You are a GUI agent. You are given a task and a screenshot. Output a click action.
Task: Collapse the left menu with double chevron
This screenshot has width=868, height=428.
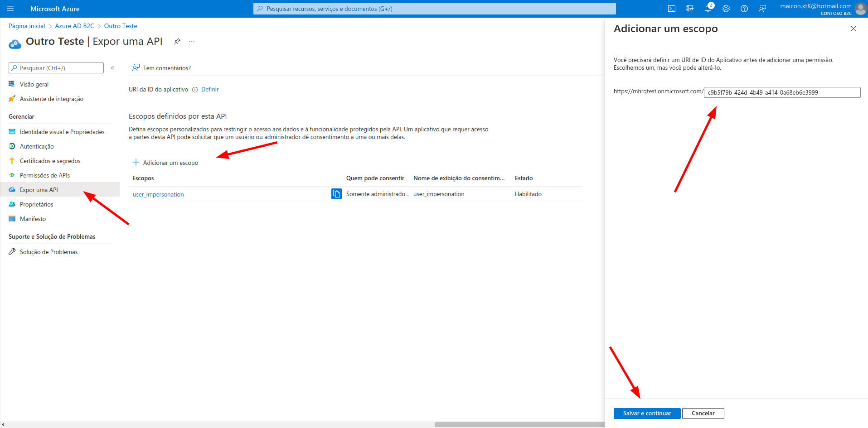pos(112,68)
